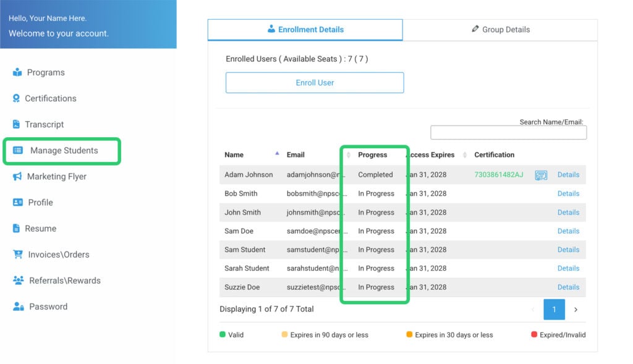Viewport: 633px width, 364px height.
Task: Open Details for Sarah Student
Action: (568, 268)
